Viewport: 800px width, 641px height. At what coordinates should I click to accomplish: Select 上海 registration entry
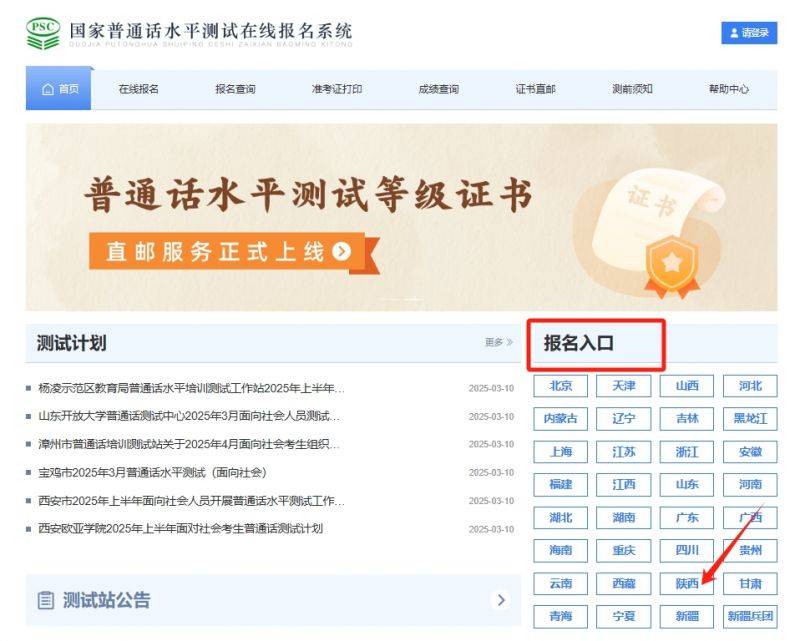[x=561, y=452]
